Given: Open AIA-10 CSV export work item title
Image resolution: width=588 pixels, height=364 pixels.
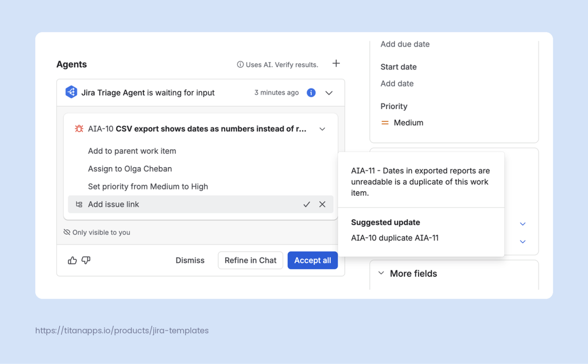Looking at the screenshot, I should tap(197, 129).
